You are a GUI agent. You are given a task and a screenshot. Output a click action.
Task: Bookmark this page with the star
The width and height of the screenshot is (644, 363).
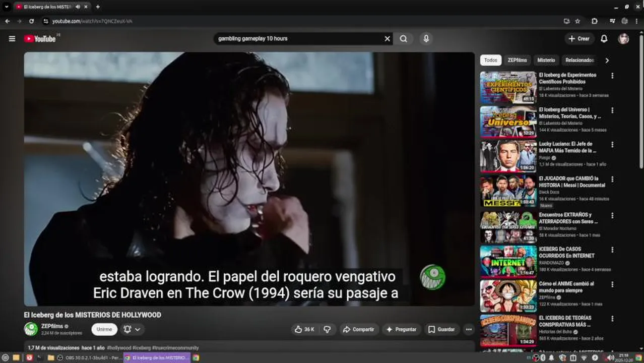point(577,21)
